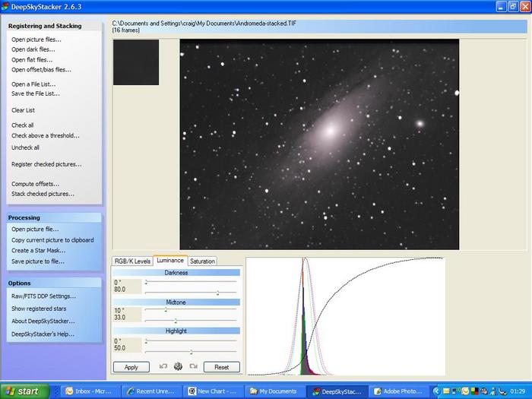Open DeepSkyStacker's Help

click(43, 334)
